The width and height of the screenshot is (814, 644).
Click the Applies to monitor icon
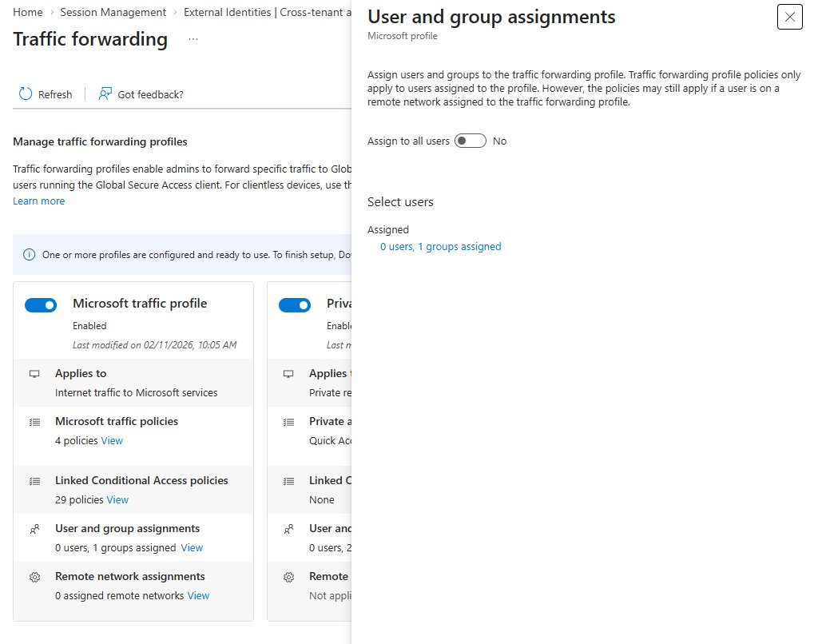coord(34,374)
